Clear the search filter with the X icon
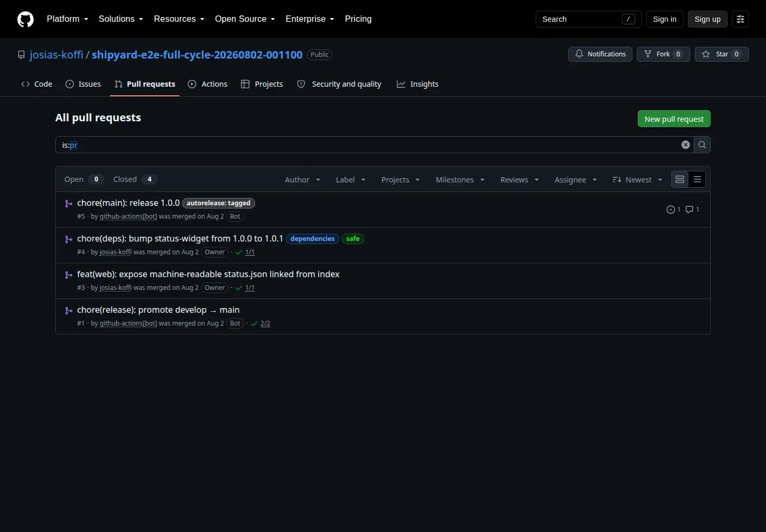 click(686, 145)
